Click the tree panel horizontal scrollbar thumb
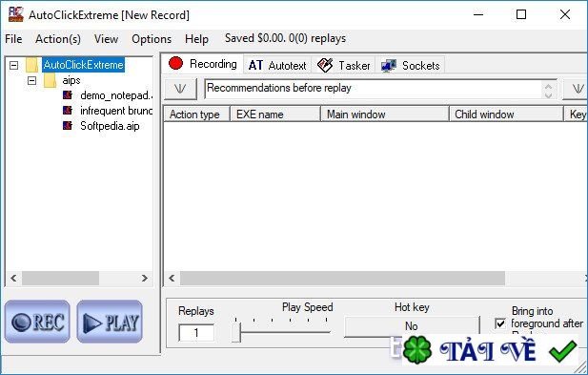The image size is (588, 375). click(60, 279)
